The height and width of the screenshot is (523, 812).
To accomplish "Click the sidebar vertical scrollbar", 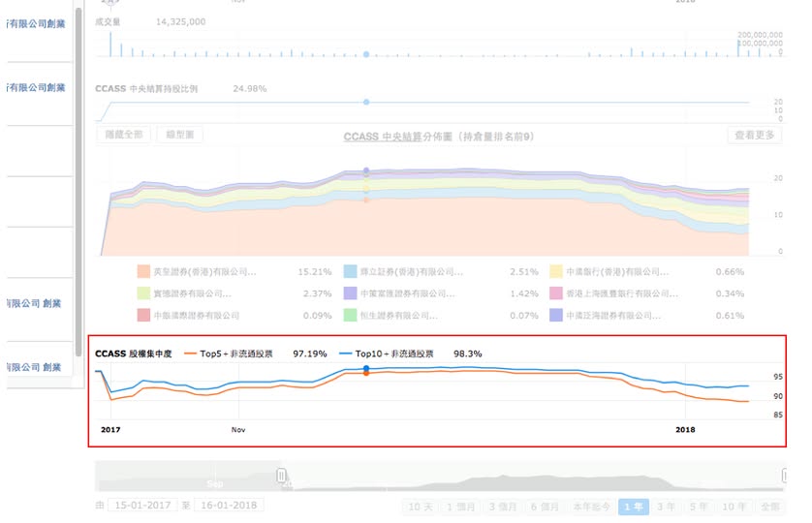I will 78,181.
